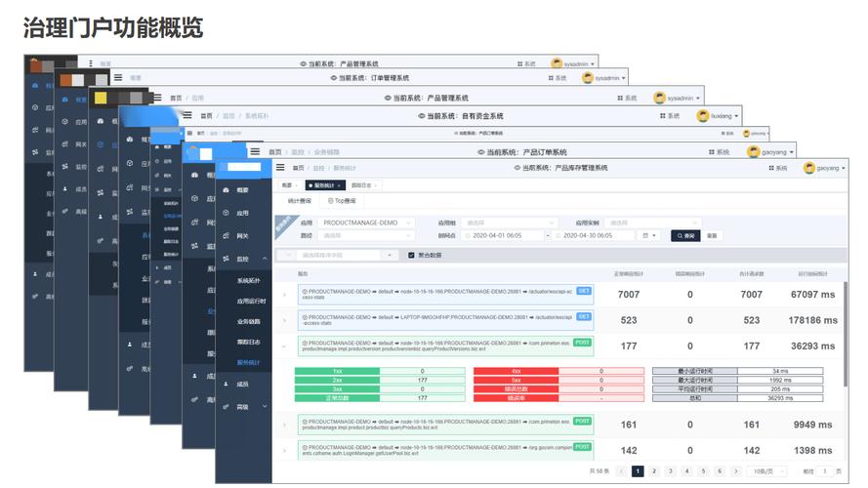Click the 重置 reset button

tap(712, 235)
